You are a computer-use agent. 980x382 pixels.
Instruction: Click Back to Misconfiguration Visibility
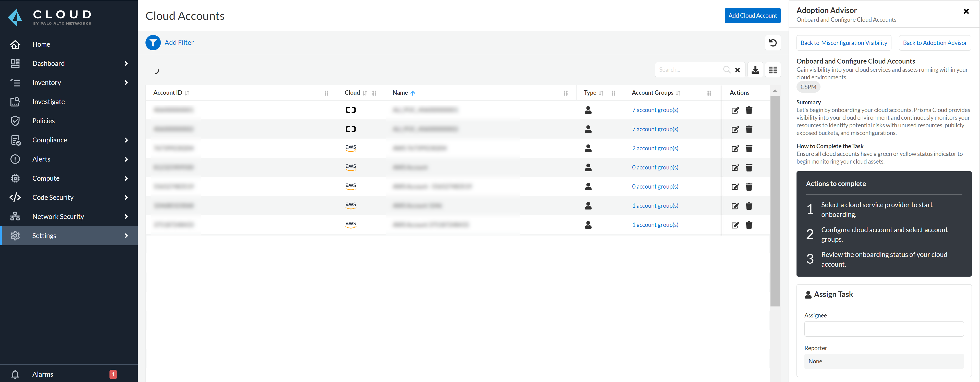click(x=843, y=43)
